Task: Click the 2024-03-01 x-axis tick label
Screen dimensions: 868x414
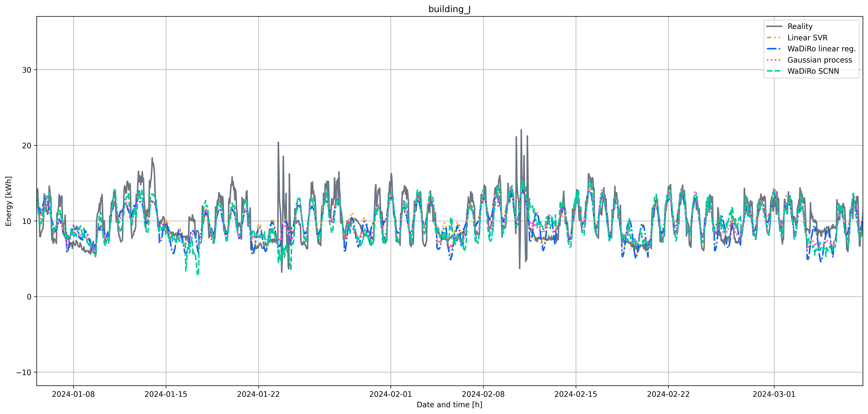Action: (774, 394)
